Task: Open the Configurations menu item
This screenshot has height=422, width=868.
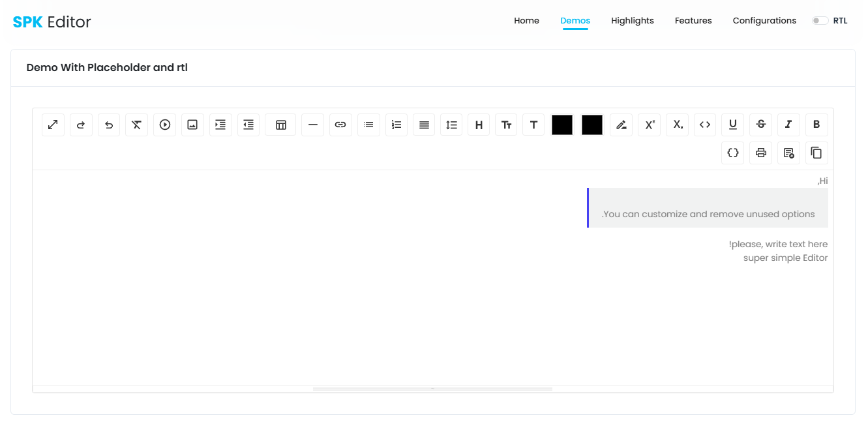Action: pyautogui.click(x=764, y=20)
